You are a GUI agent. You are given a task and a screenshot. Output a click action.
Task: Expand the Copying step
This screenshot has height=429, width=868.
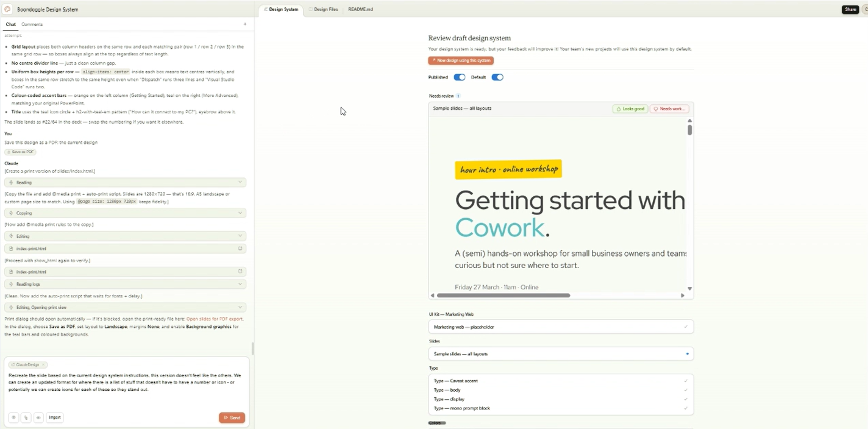[125, 213]
